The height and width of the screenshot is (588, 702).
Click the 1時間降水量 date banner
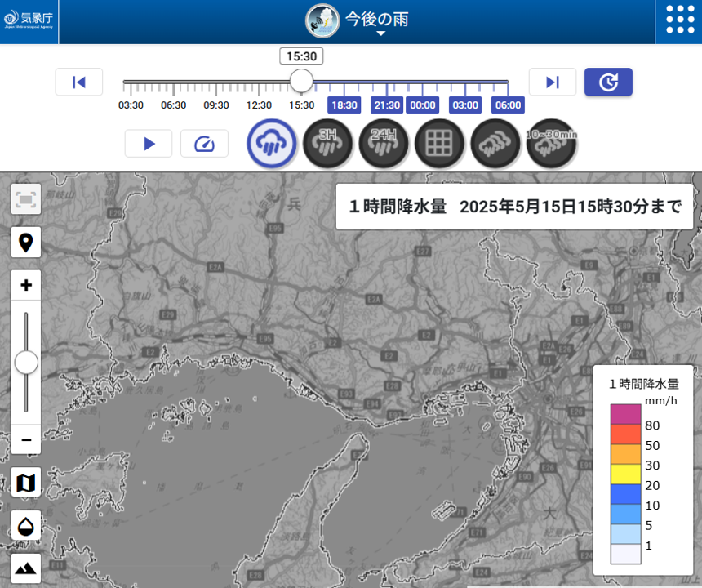tap(514, 207)
